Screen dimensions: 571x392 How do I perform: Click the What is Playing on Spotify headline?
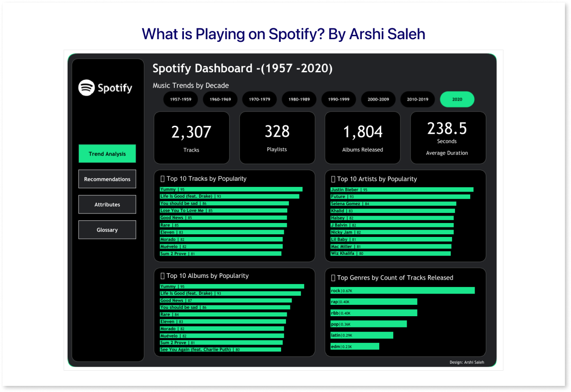(x=284, y=34)
